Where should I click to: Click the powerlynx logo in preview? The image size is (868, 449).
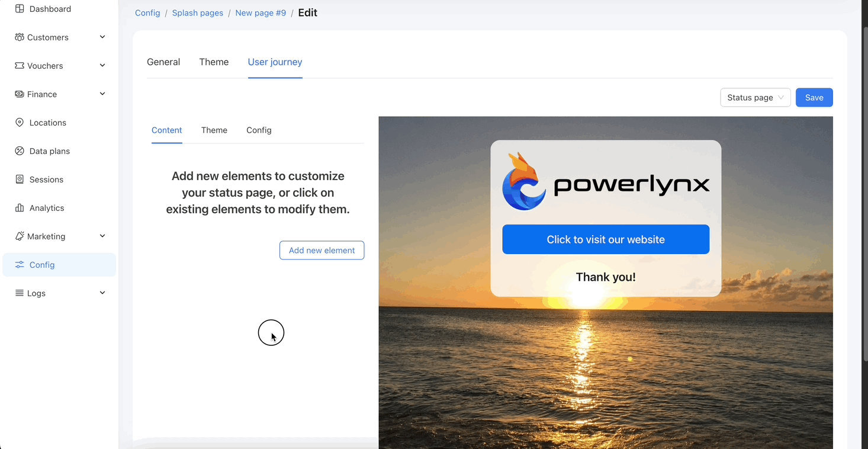pyautogui.click(x=606, y=181)
